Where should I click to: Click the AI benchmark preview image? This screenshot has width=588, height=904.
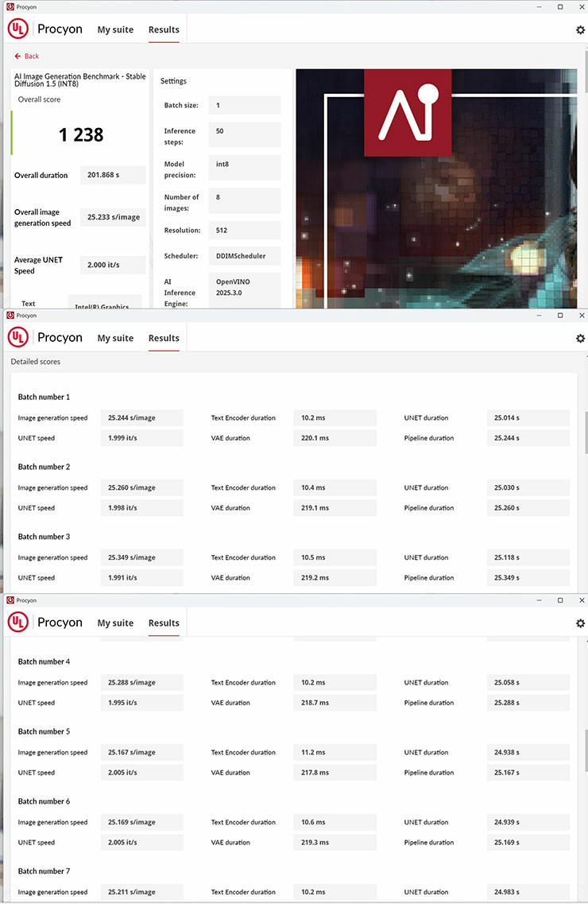coord(436,188)
